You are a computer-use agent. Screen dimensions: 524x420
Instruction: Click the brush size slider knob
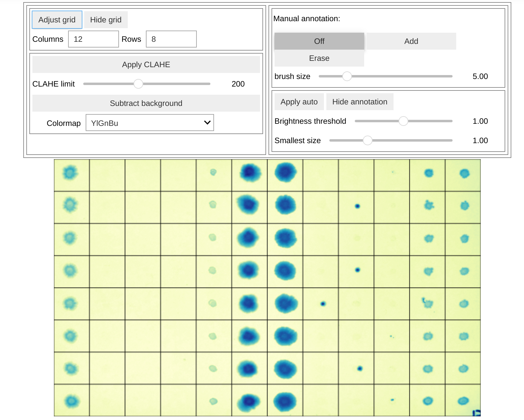[347, 76]
